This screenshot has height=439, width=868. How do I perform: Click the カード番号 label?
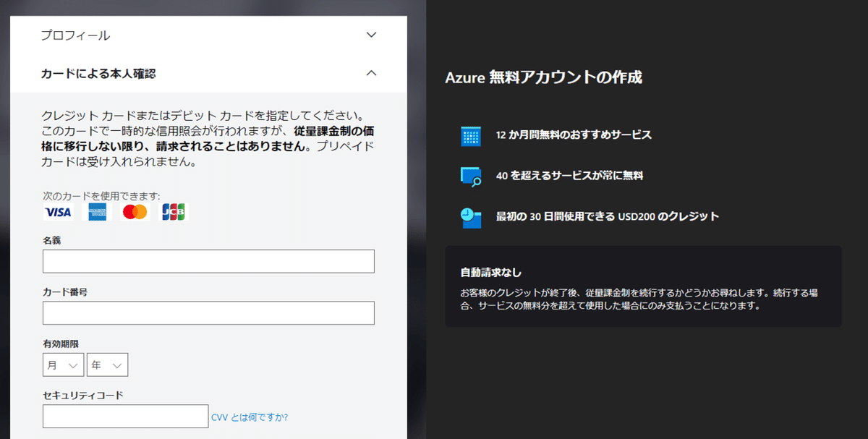pyautogui.click(x=65, y=291)
